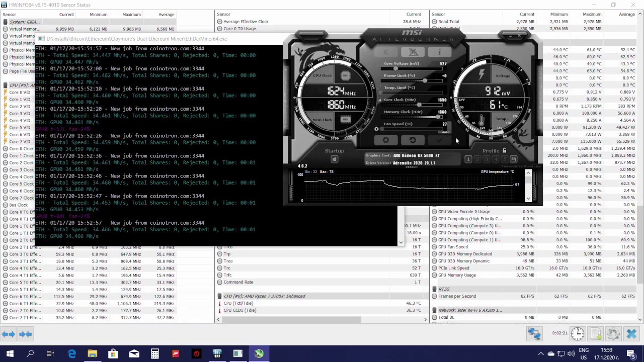Toggle Afterburner Startup Windows button
This screenshot has width=644, height=362.
[334, 159]
